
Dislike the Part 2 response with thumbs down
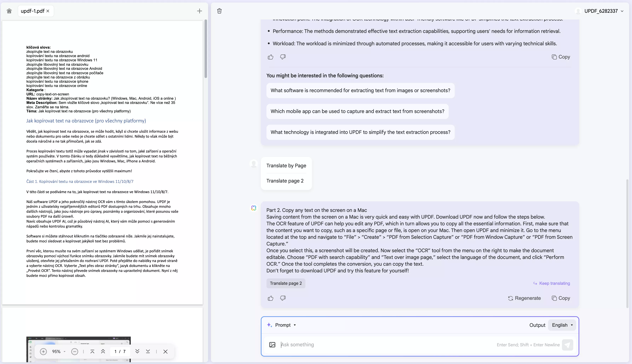pos(283,298)
